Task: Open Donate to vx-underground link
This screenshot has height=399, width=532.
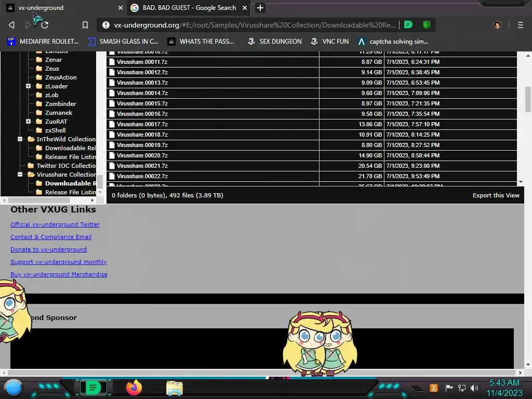Action: 48,249
